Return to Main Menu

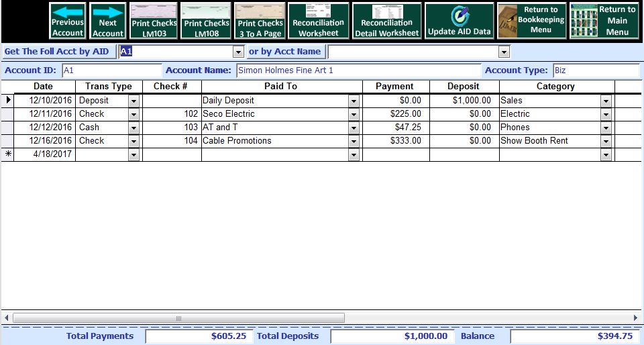tap(605, 21)
